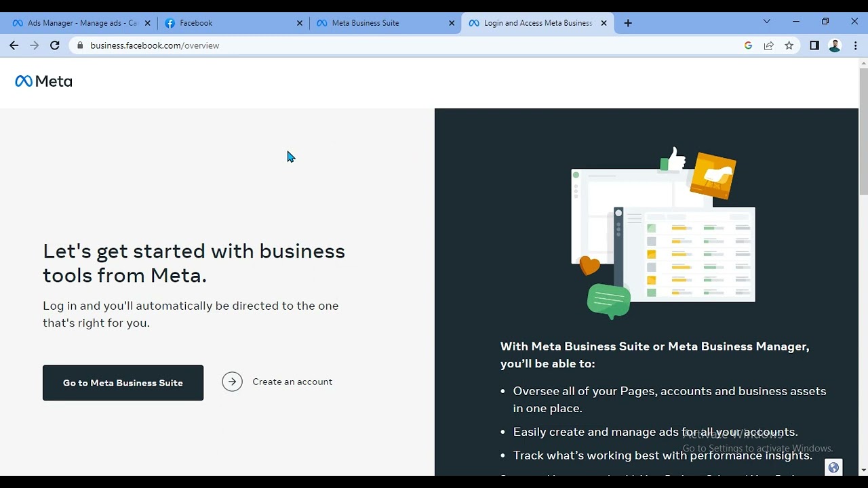This screenshot has height=488, width=868.
Task: Click text Log in and you'll automatically be directed
Action: pyautogui.click(x=191, y=314)
